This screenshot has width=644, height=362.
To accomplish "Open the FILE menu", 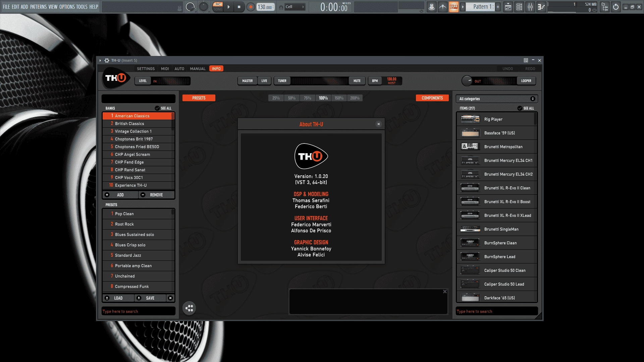I will [x=6, y=7].
